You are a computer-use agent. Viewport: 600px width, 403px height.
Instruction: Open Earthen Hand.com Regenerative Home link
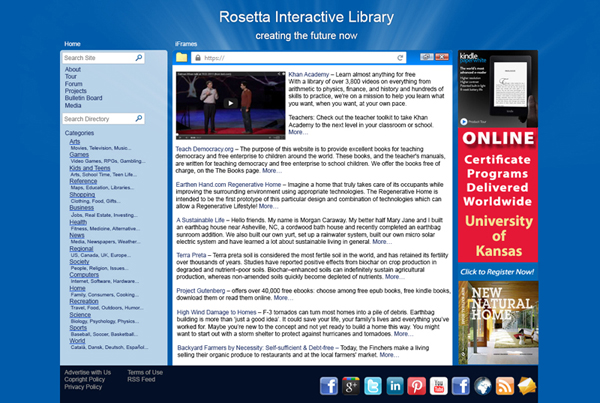pos(228,184)
